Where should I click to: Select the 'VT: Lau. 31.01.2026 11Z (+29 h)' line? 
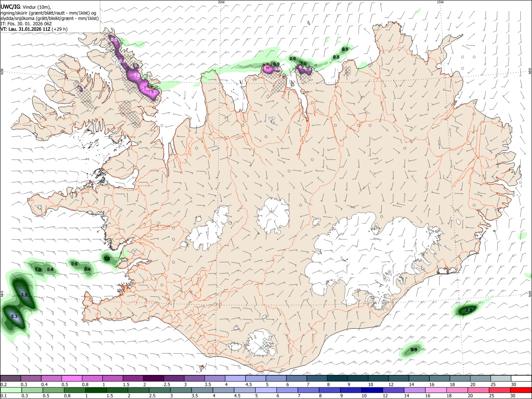pos(34,29)
